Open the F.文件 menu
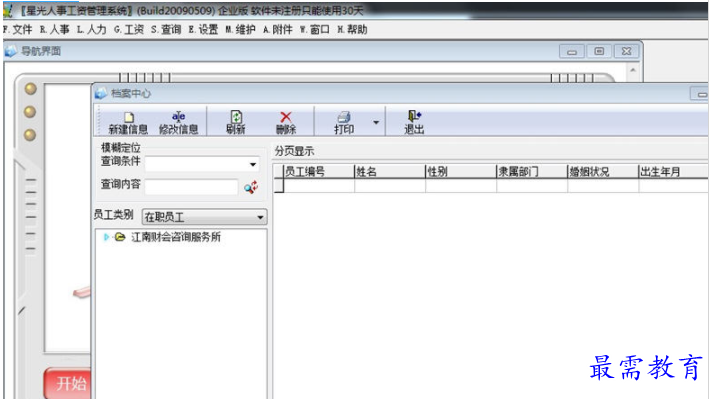 (18, 29)
